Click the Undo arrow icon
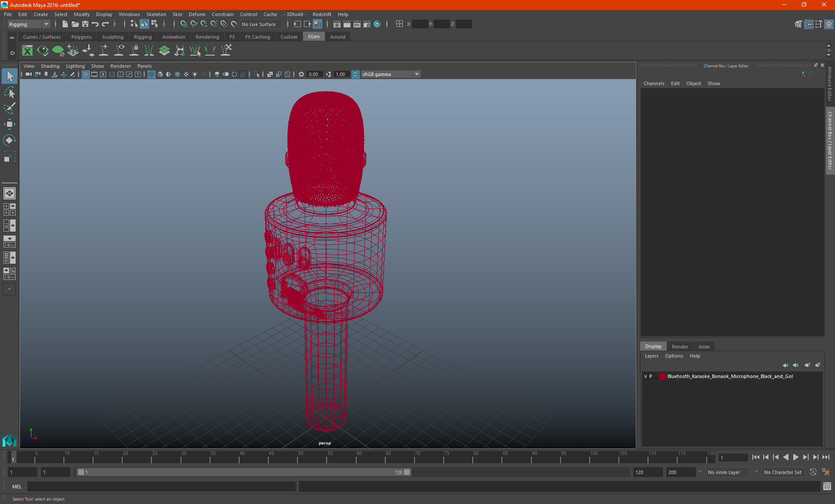 click(95, 24)
